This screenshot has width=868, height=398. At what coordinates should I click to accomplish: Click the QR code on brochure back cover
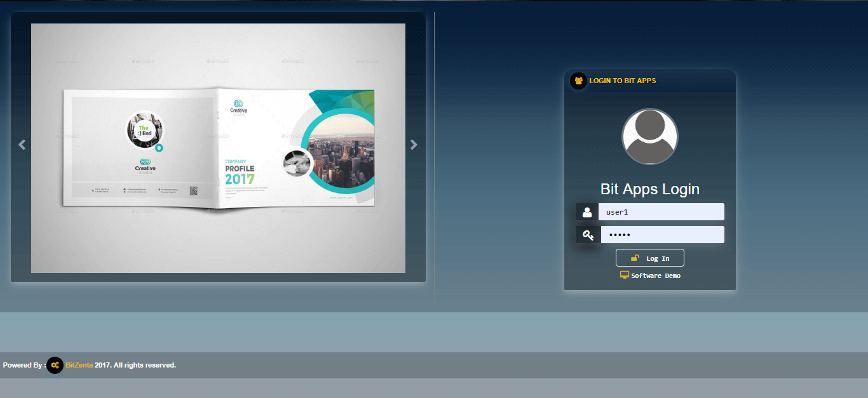pos(193,190)
